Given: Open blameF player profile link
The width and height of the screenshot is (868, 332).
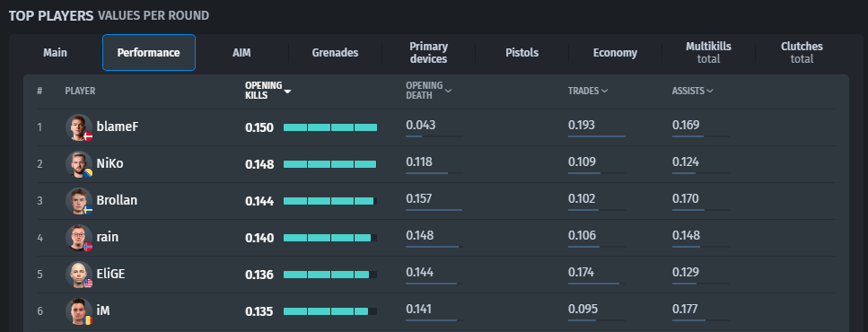Looking at the screenshot, I should 118,127.
